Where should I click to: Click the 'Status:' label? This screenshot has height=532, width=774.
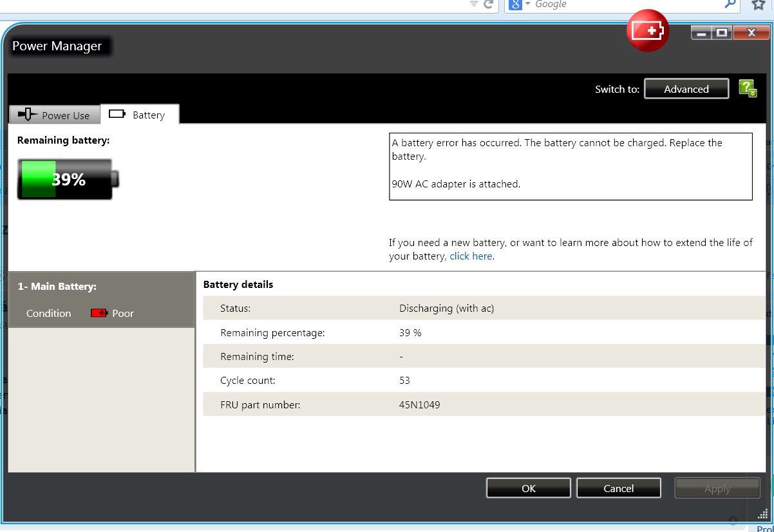pyautogui.click(x=235, y=309)
